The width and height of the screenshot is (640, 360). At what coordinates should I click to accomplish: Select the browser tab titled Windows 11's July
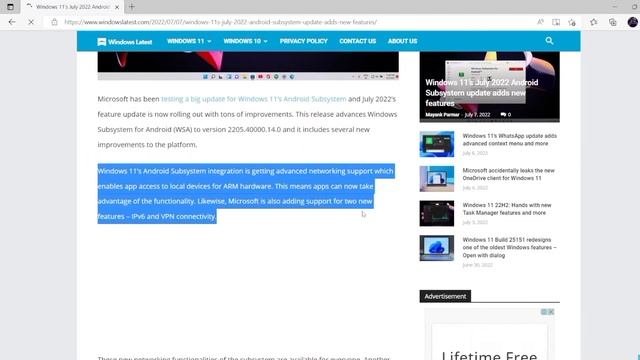[x=73, y=7]
